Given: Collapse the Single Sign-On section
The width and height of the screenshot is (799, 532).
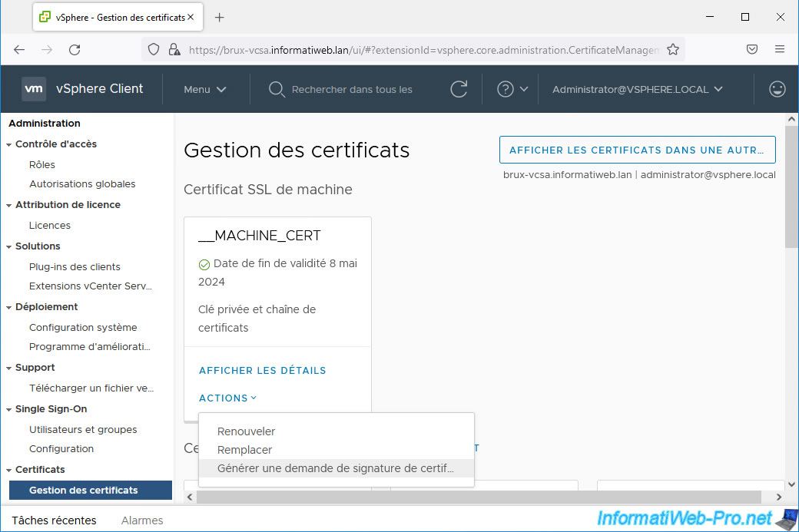Looking at the screenshot, I should [x=9, y=409].
